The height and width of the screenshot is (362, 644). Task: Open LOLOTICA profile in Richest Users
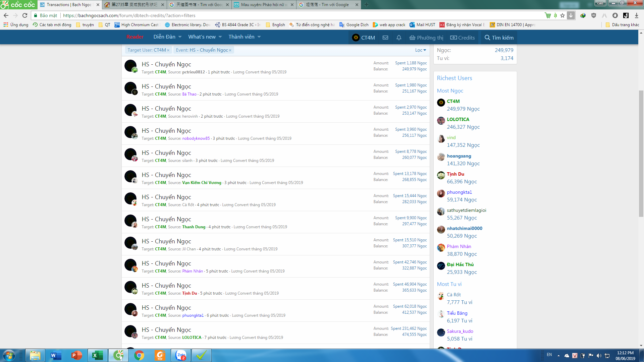click(x=458, y=119)
